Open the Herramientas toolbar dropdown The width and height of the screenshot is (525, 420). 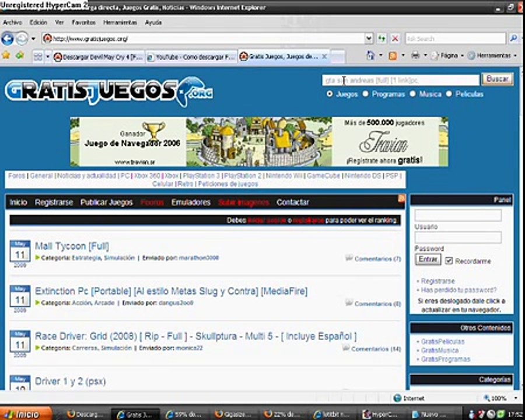coord(492,55)
